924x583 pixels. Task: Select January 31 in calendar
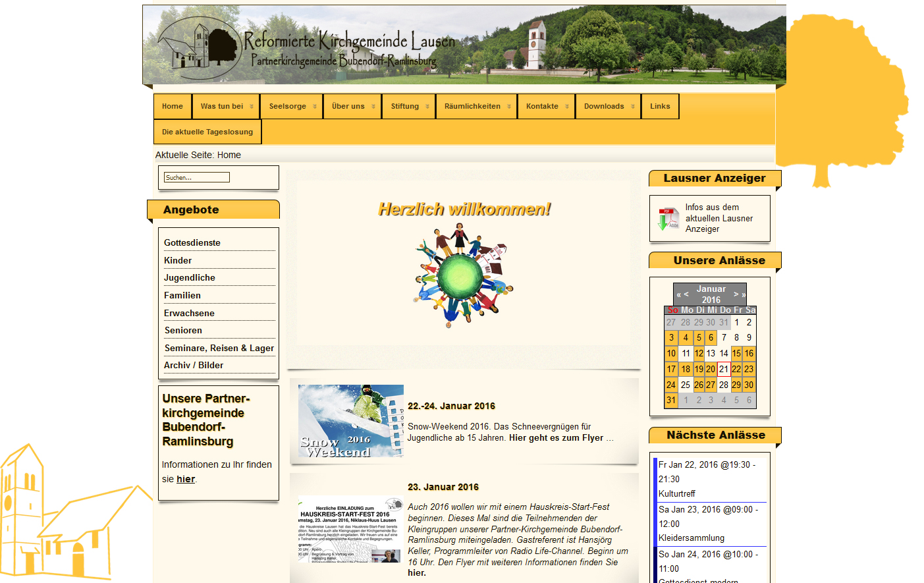click(671, 400)
